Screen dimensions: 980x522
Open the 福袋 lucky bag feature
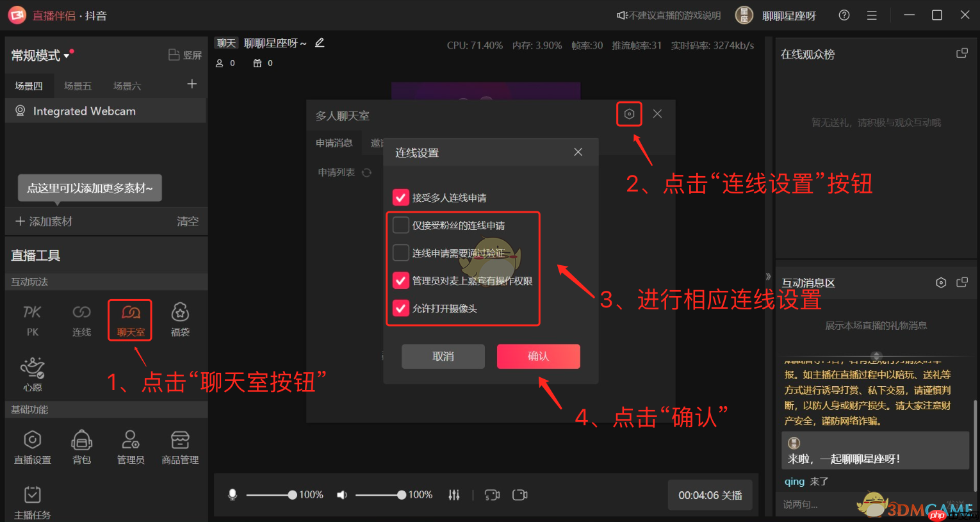point(179,319)
